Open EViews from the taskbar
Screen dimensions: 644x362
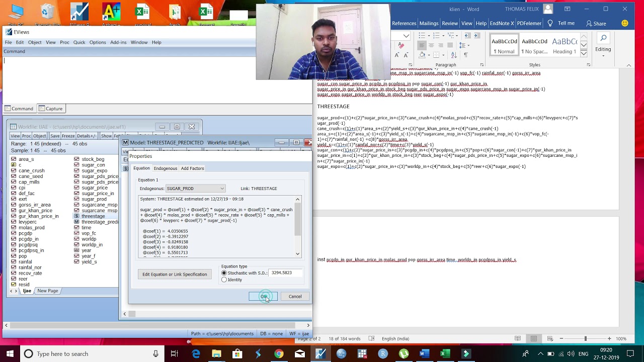click(320, 353)
